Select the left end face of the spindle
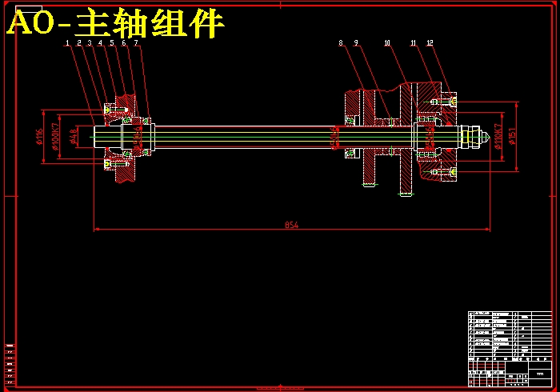 coord(94,137)
